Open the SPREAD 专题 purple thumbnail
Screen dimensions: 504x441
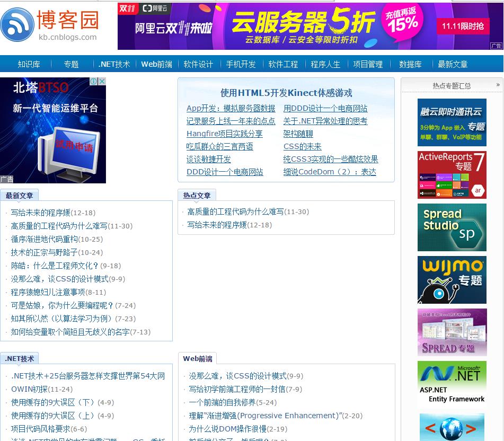452,332
